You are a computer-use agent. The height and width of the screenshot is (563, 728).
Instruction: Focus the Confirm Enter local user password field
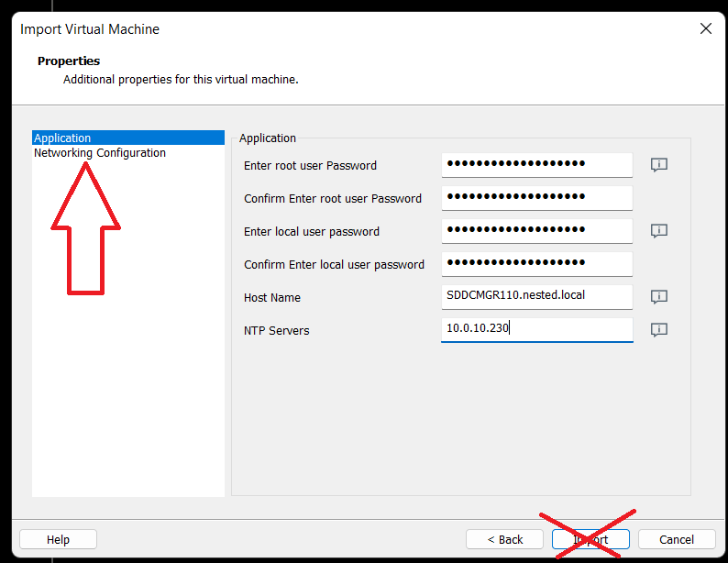coord(536,264)
